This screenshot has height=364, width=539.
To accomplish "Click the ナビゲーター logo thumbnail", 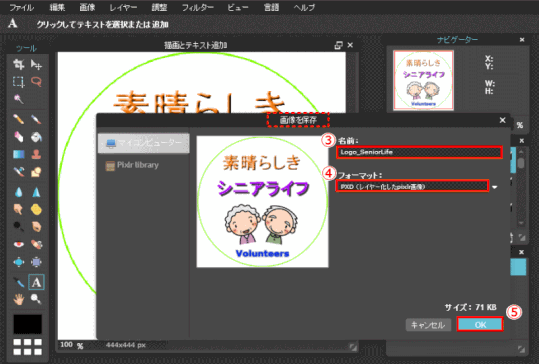I will pos(424,80).
